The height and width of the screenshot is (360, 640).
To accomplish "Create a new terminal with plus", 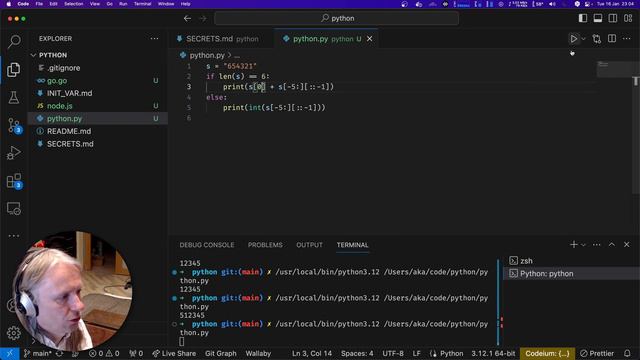I will click(573, 244).
